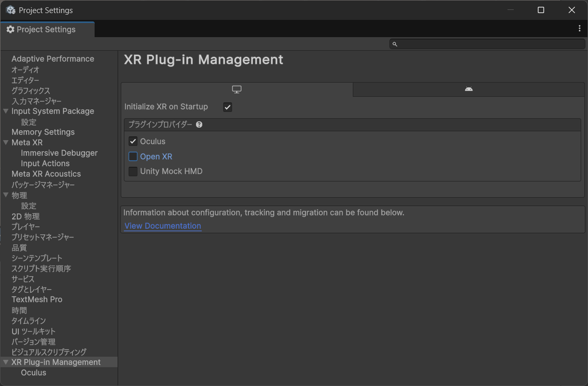Click the プラグインプロバイダー header text
Viewport: 588px width, 386px height.
click(x=160, y=124)
